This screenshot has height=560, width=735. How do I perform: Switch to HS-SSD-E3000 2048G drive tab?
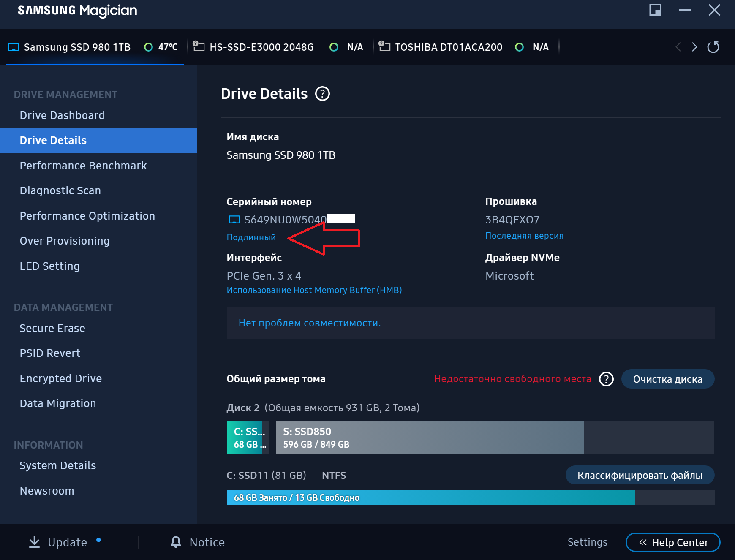coord(280,47)
